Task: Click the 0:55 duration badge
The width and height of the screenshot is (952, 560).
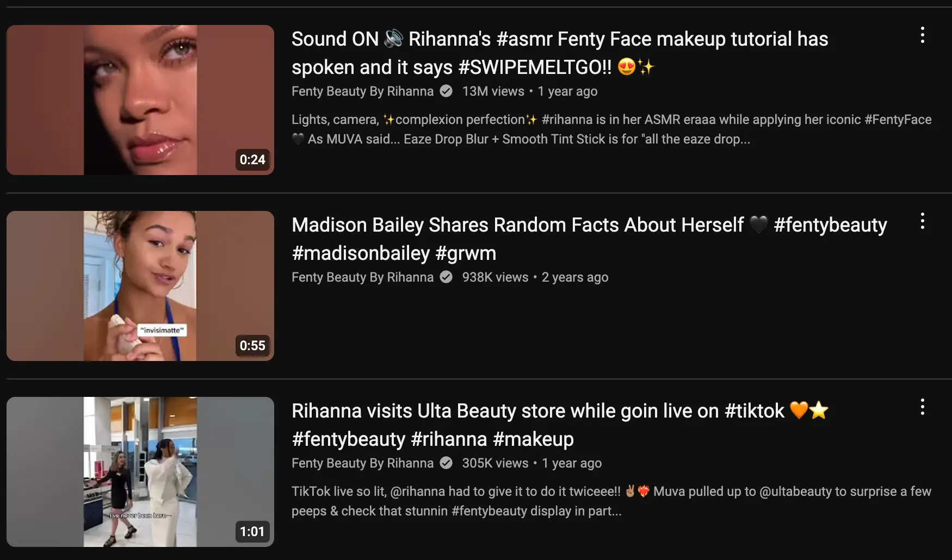Action: click(x=252, y=346)
